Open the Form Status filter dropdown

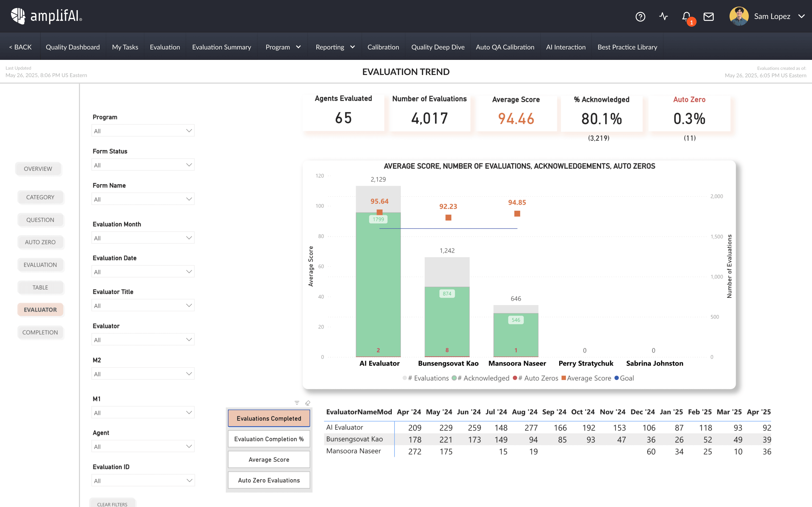click(143, 165)
